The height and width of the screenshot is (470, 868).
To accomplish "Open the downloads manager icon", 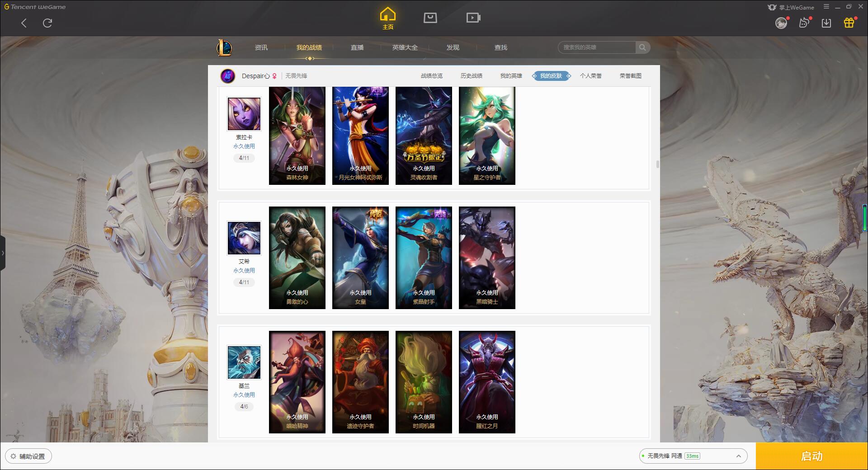I will 826,23.
